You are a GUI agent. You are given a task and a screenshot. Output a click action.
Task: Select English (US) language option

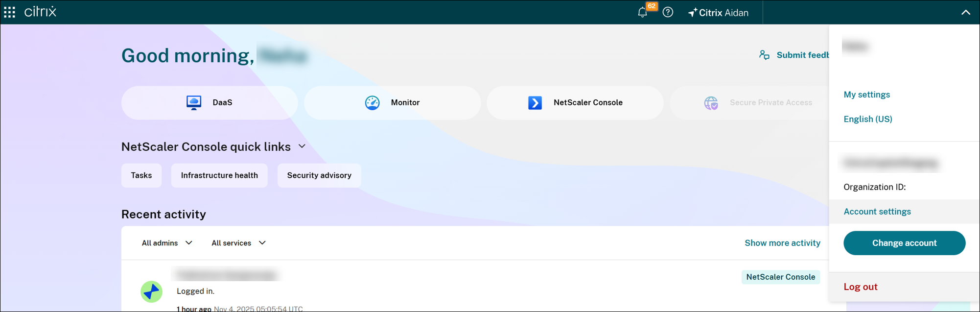[867, 119]
